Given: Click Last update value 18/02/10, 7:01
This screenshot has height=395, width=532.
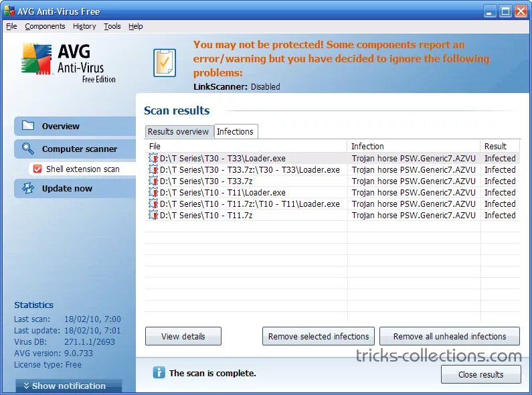Looking at the screenshot, I should [x=92, y=330].
